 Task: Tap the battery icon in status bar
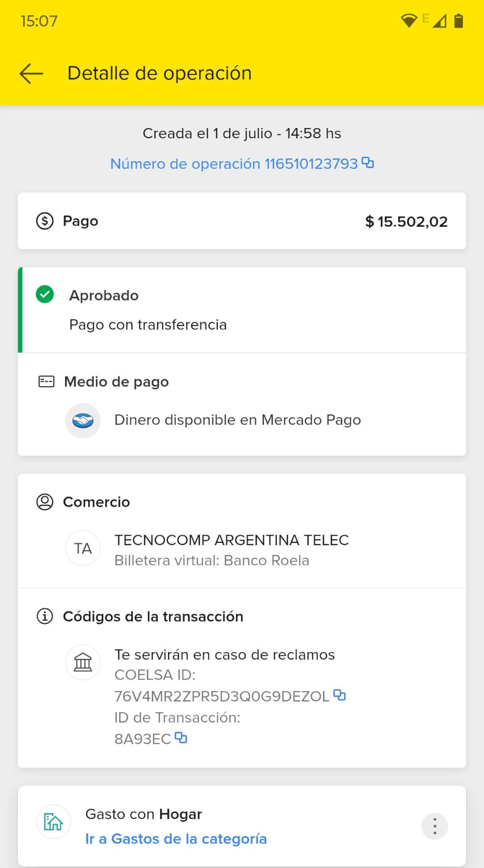point(459,21)
